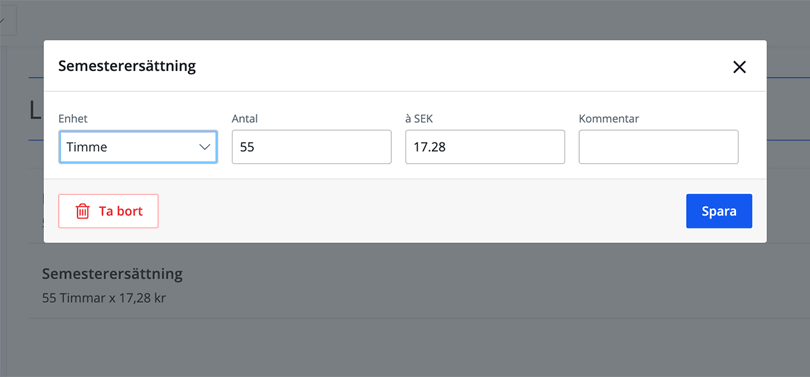Click the red trash can icon
This screenshot has width=810, height=377.
point(83,211)
